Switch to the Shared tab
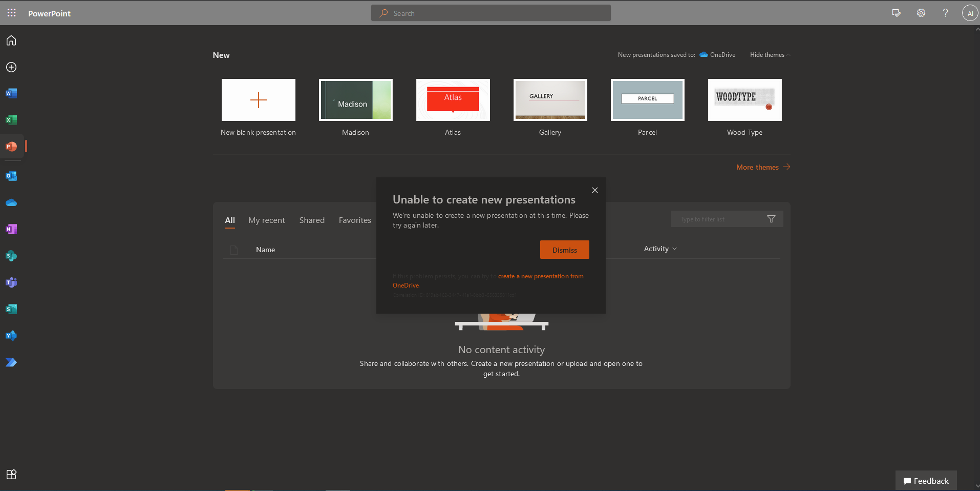 312,220
